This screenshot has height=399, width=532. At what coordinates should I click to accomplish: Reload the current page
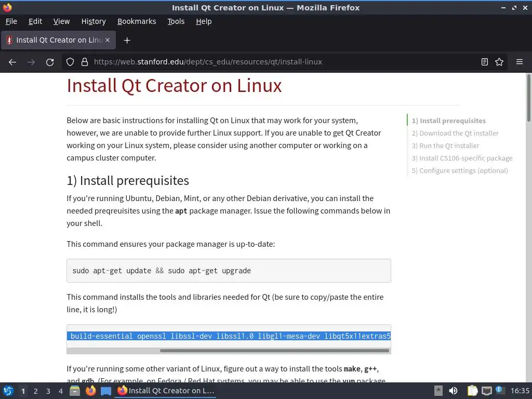[x=50, y=62]
